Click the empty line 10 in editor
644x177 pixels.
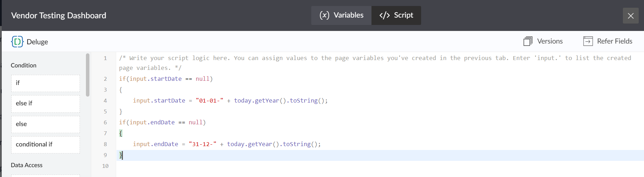(x=380, y=166)
